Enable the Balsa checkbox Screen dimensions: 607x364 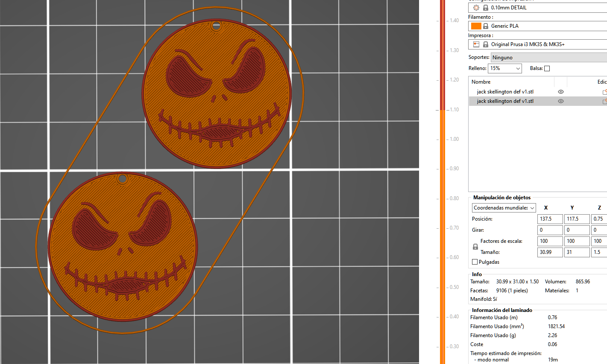point(547,68)
